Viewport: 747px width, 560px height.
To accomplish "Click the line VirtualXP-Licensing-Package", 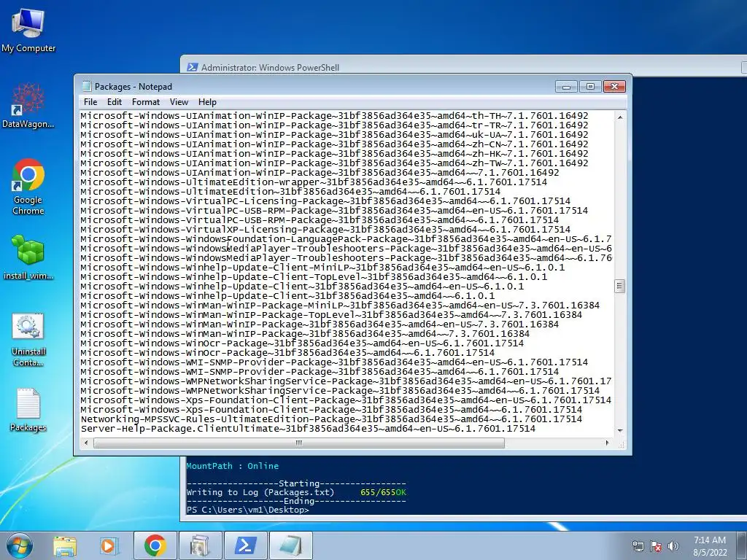I will click(325, 230).
